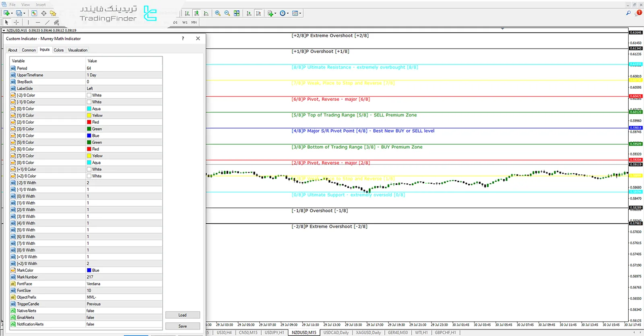
Task: Switch chart to Bar Chart icon
Action: [x=187, y=13]
